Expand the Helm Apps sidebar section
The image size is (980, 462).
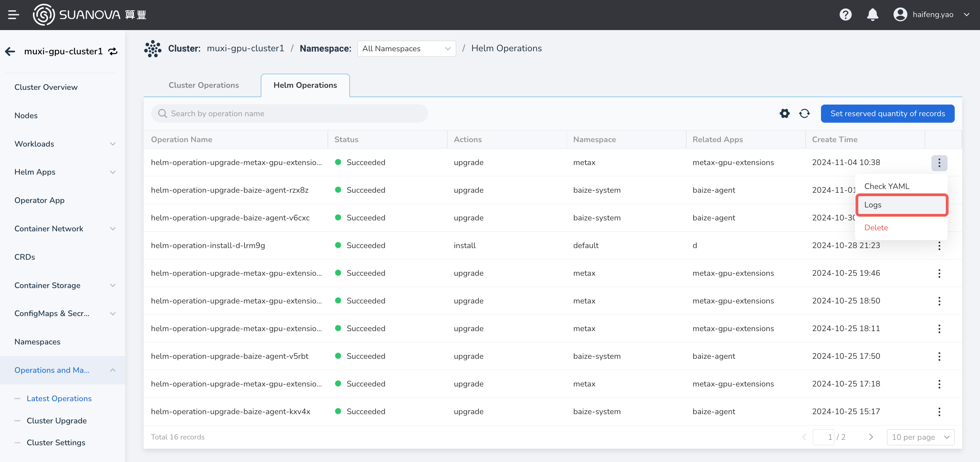[x=113, y=172]
